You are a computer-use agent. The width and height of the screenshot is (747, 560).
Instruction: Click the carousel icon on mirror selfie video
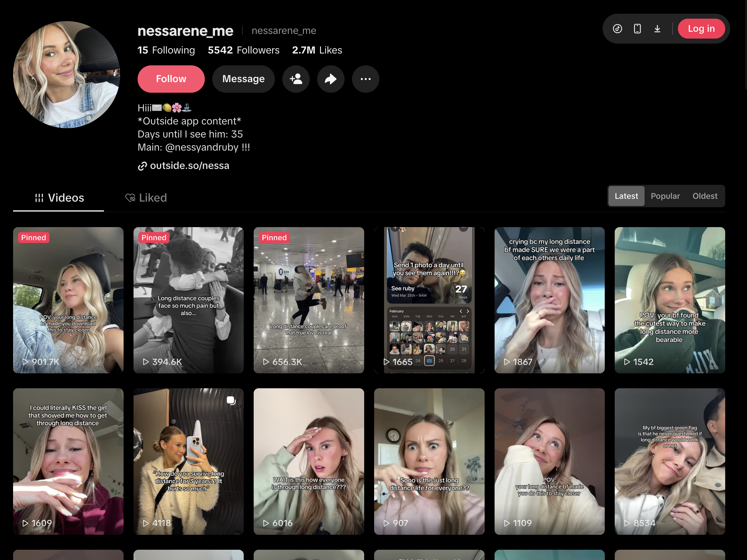pos(231,401)
